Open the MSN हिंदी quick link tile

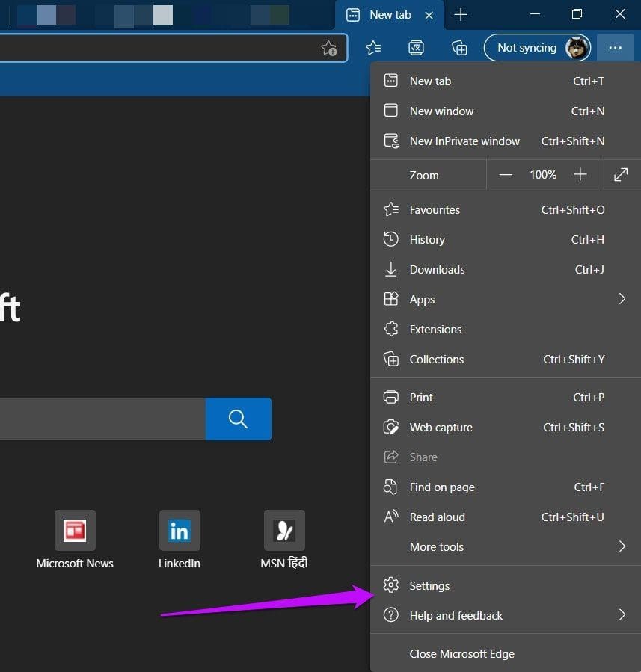coord(283,540)
